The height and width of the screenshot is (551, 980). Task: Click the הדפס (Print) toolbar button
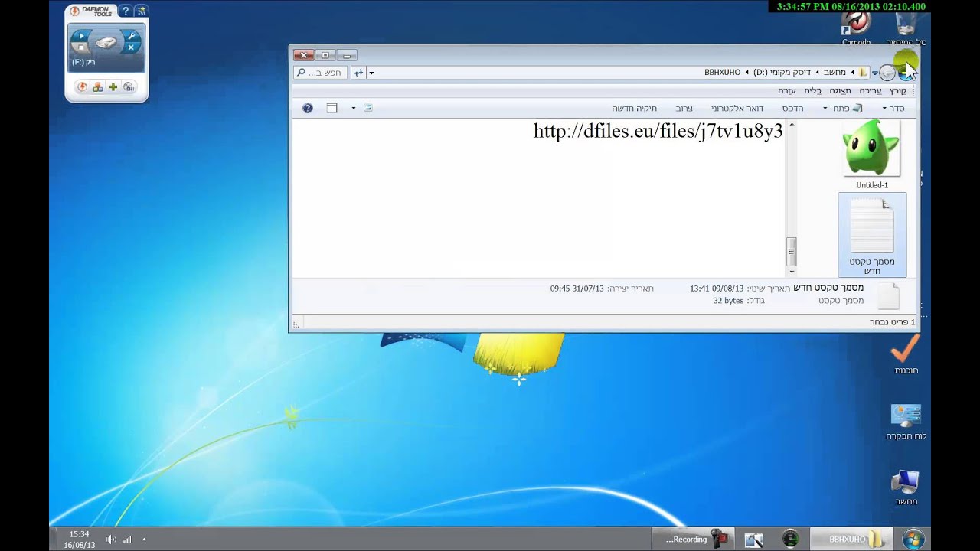point(792,109)
